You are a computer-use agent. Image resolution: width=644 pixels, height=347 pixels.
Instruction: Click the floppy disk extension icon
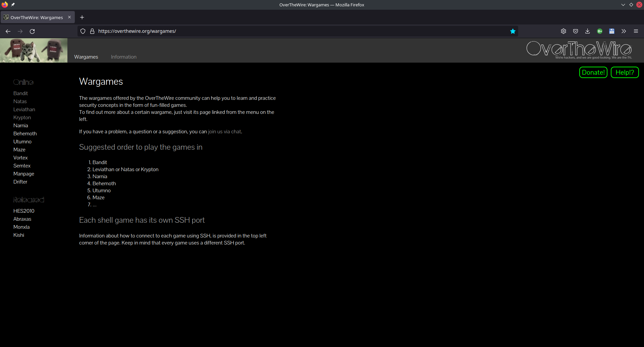pyautogui.click(x=611, y=31)
